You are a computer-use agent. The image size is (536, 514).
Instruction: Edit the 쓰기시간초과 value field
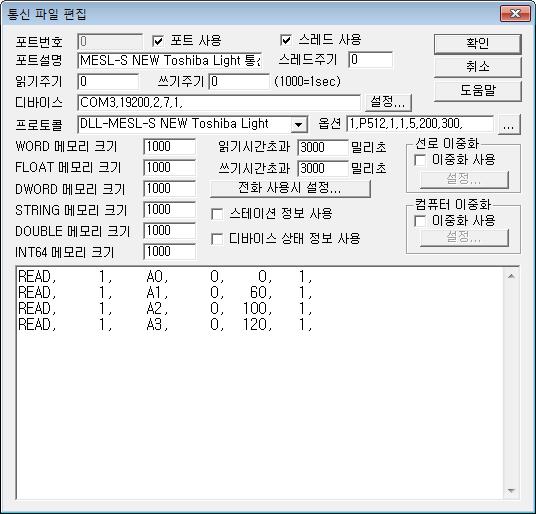click(323, 168)
